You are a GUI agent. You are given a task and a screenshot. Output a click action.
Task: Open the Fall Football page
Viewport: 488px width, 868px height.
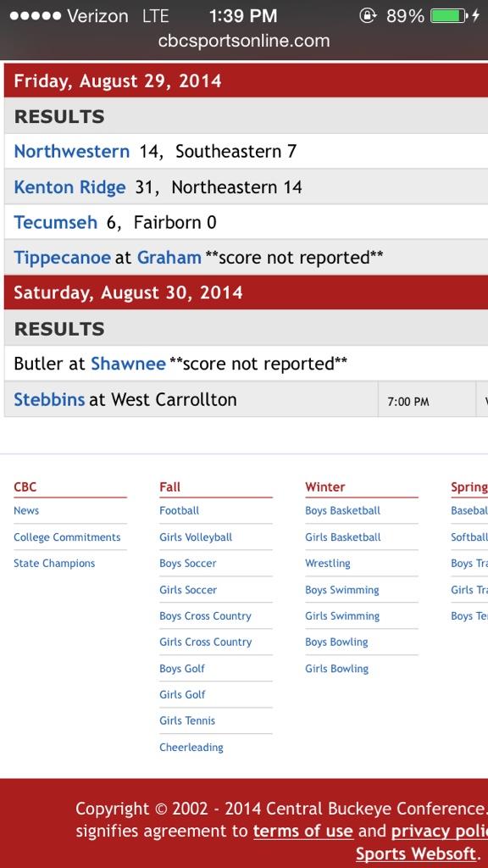point(180,510)
